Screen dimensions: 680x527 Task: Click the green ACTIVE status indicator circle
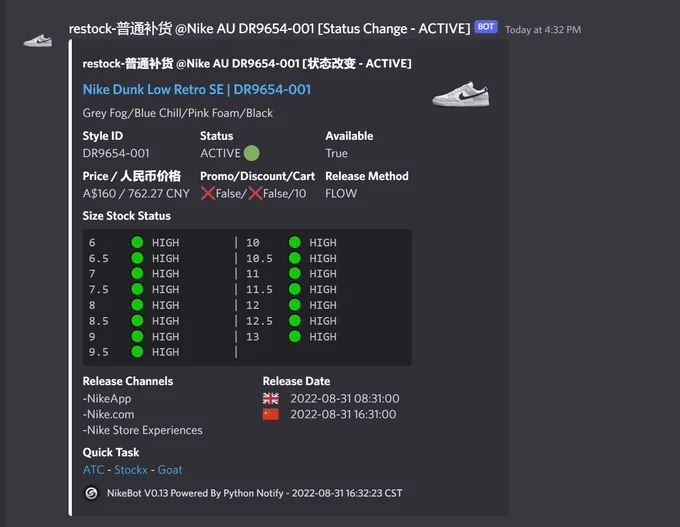point(252,153)
